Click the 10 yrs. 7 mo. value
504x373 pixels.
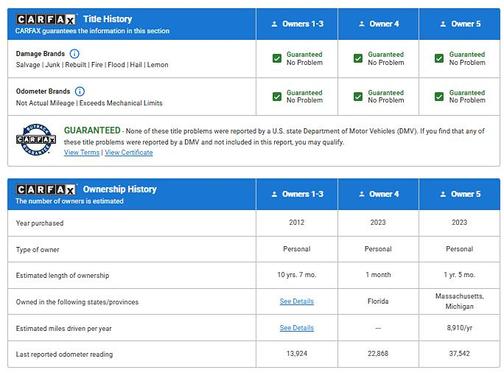(x=297, y=275)
